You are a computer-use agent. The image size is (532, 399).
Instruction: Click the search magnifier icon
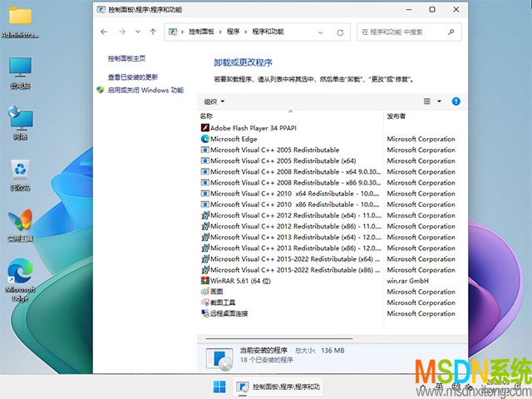(x=451, y=32)
